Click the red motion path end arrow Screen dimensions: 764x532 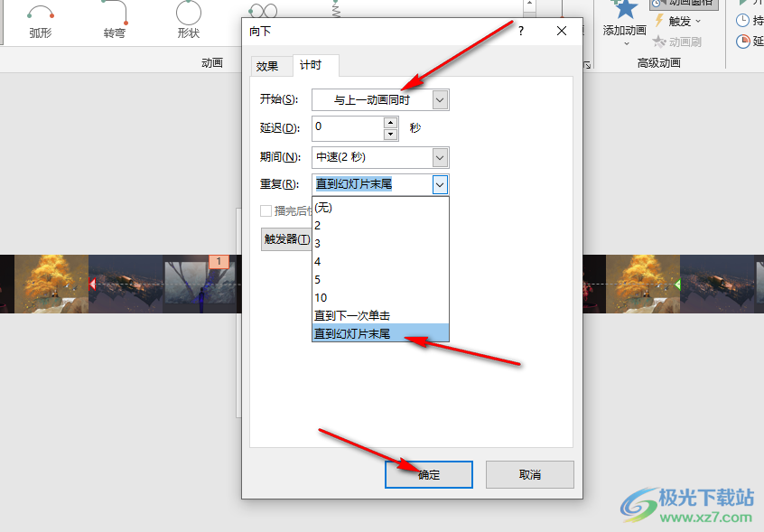point(92,284)
